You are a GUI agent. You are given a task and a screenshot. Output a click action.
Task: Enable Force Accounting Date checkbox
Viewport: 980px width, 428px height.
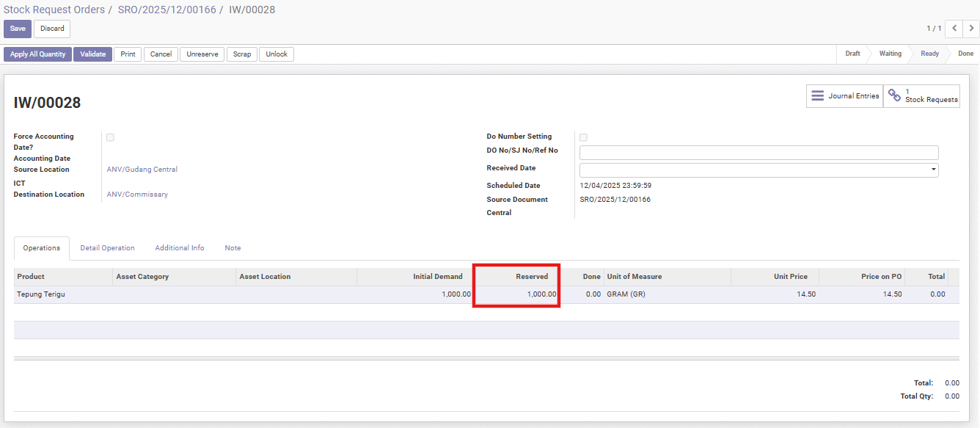(x=110, y=137)
